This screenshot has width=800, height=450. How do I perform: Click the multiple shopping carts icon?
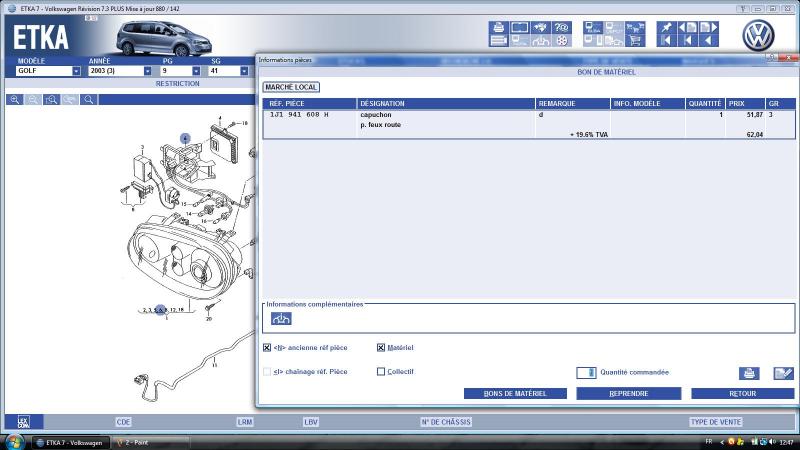point(635,28)
